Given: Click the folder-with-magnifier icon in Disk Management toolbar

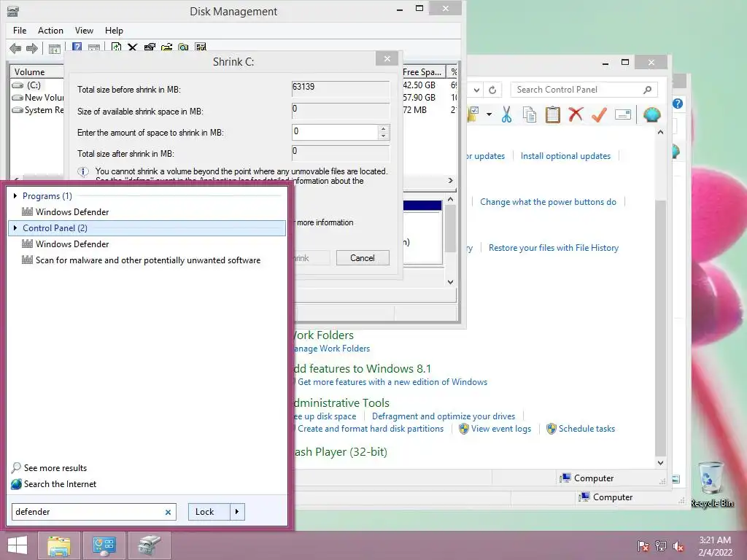Looking at the screenshot, I should (x=183, y=47).
